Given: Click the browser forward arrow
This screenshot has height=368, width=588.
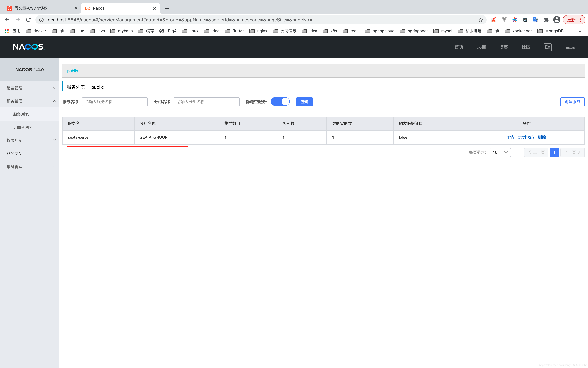Looking at the screenshot, I should tap(18, 20).
